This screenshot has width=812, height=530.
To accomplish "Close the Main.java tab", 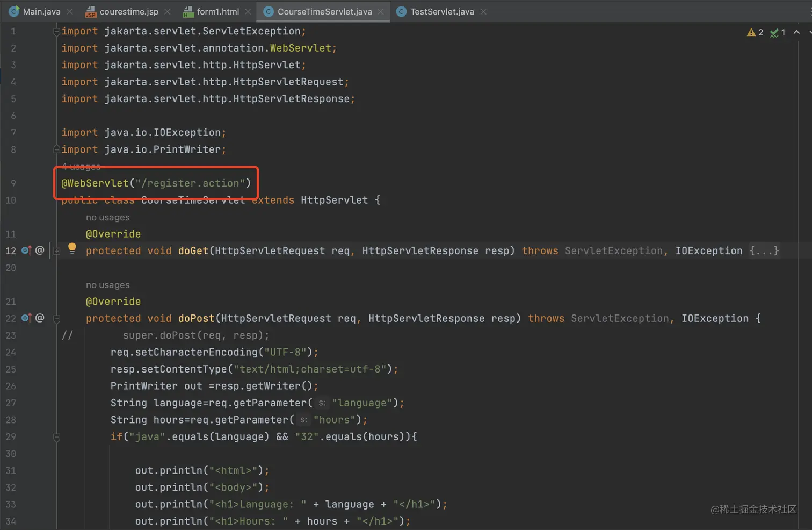I will [70, 11].
